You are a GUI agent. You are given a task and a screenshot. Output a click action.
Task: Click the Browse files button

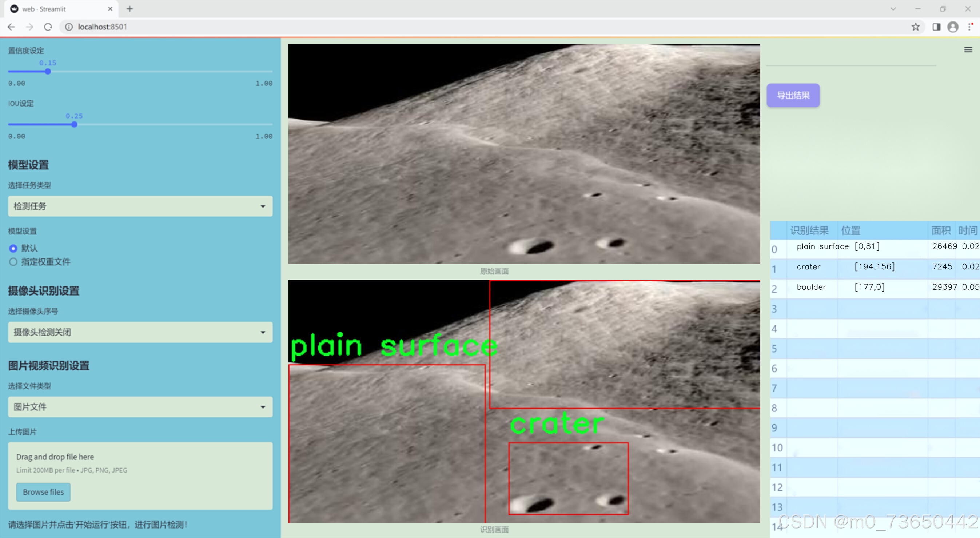click(43, 491)
